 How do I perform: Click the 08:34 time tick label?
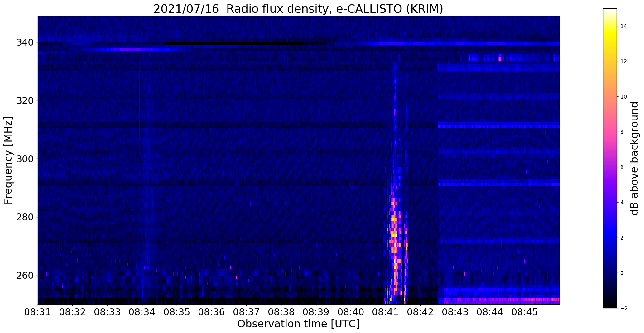pyautogui.click(x=142, y=312)
